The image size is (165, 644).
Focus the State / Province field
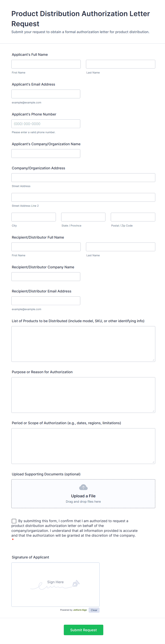tap(83, 217)
